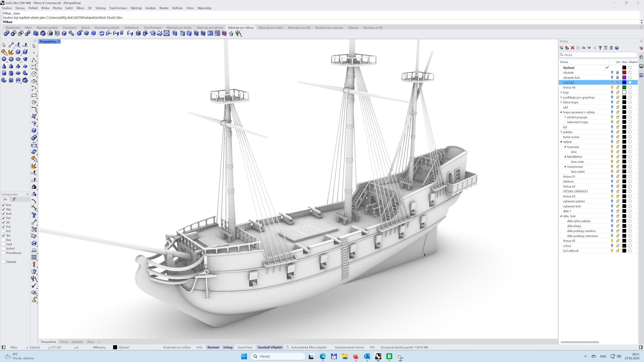Click the New Layer icon
The height and width of the screenshot is (362, 644).
pyautogui.click(x=561, y=48)
